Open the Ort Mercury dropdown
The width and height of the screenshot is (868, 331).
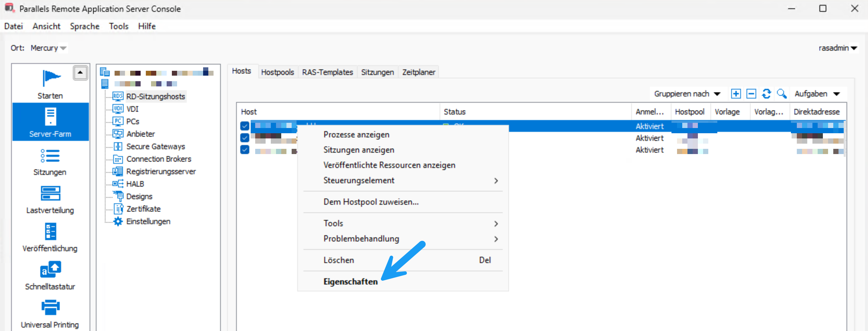click(48, 48)
